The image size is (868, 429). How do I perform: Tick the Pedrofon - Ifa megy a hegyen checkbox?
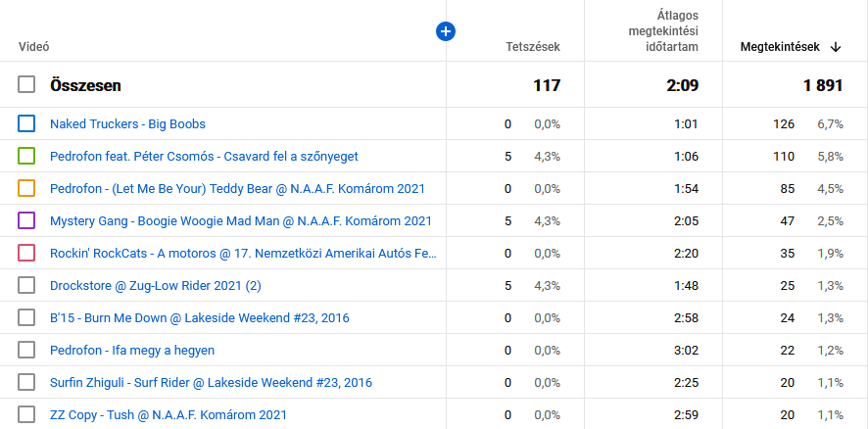pyautogui.click(x=26, y=351)
